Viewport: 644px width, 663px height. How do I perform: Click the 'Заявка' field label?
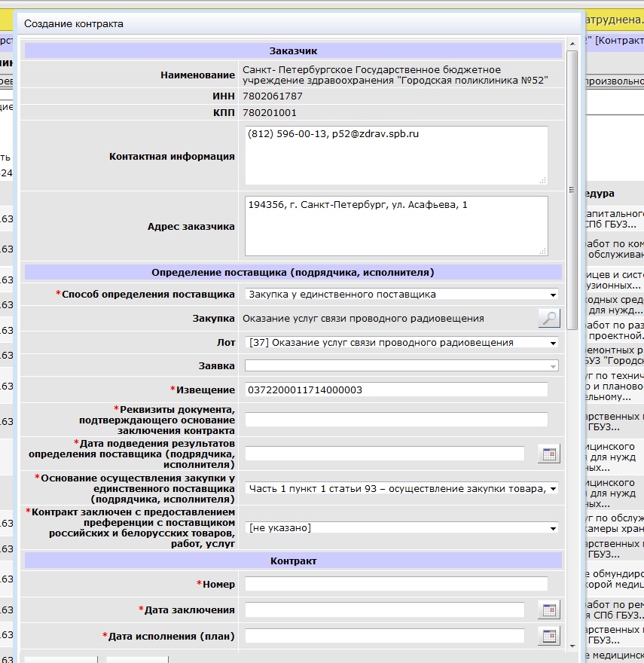tap(217, 365)
